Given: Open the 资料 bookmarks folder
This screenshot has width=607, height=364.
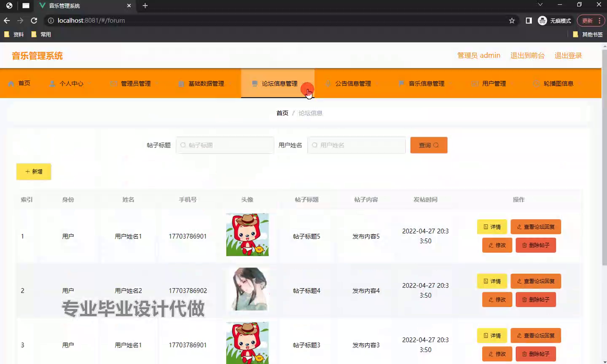Looking at the screenshot, I should pyautogui.click(x=14, y=35).
